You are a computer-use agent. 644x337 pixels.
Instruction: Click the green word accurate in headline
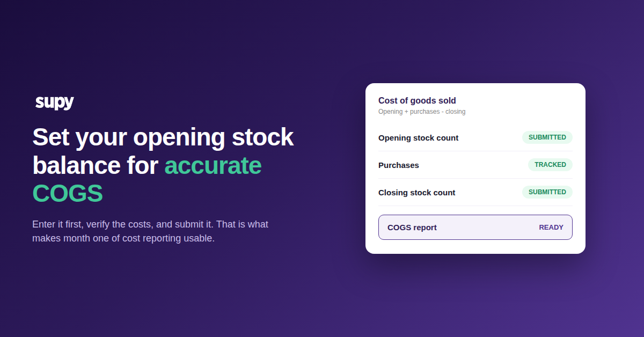point(213,165)
